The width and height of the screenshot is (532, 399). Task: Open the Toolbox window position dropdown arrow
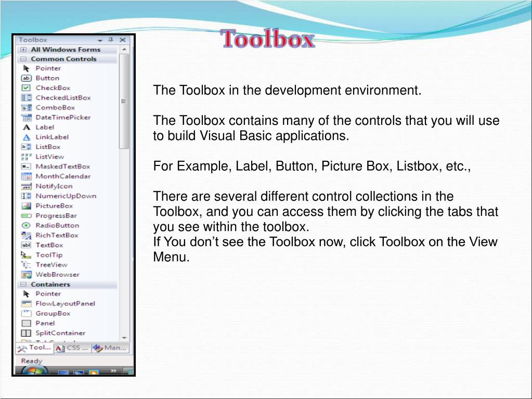tap(100, 40)
